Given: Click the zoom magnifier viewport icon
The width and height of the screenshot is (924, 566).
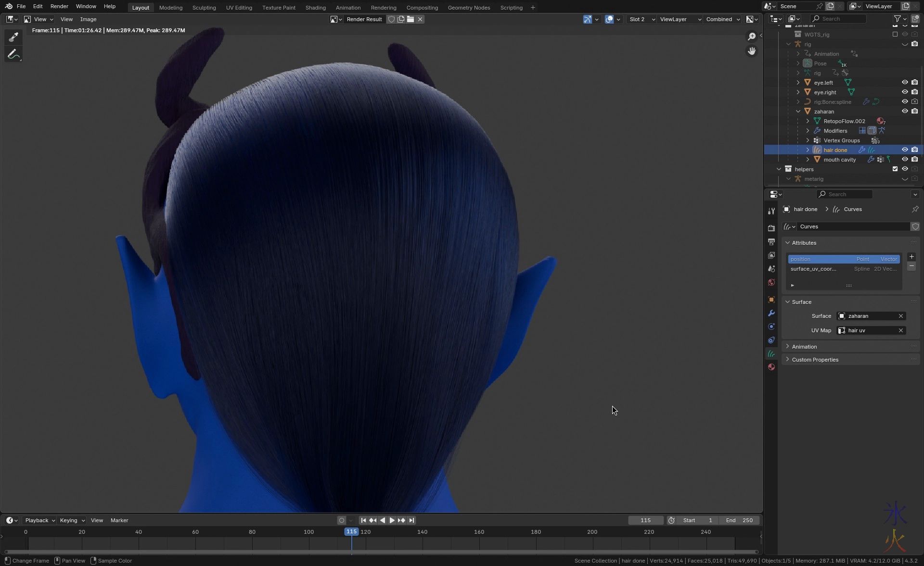Looking at the screenshot, I should tap(752, 37).
